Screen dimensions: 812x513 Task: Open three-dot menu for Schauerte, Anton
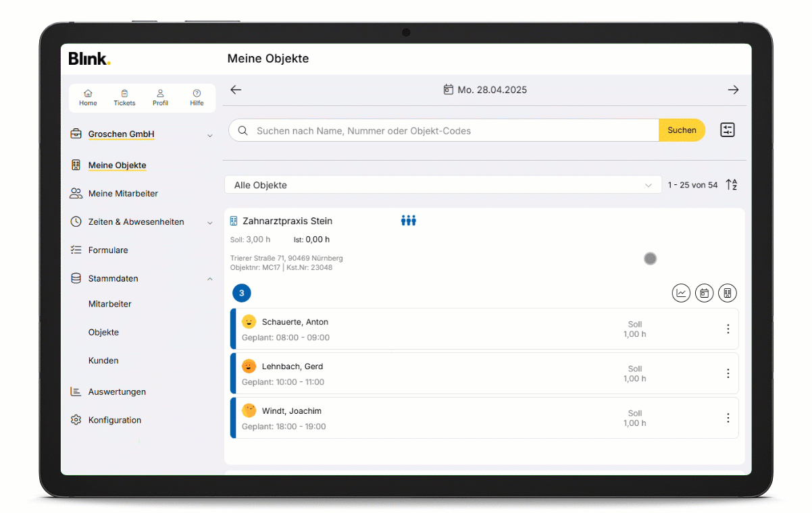pyautogui.click(x=728, y=329)
